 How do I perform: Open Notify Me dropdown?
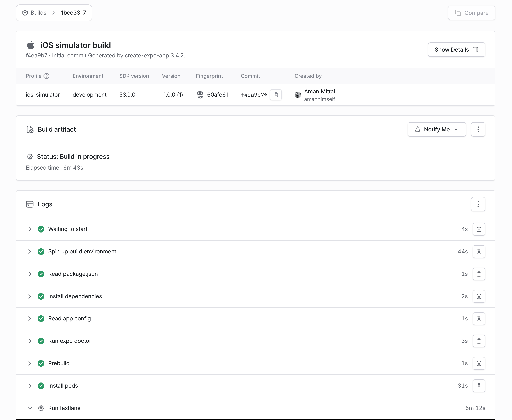pos(437,129)
